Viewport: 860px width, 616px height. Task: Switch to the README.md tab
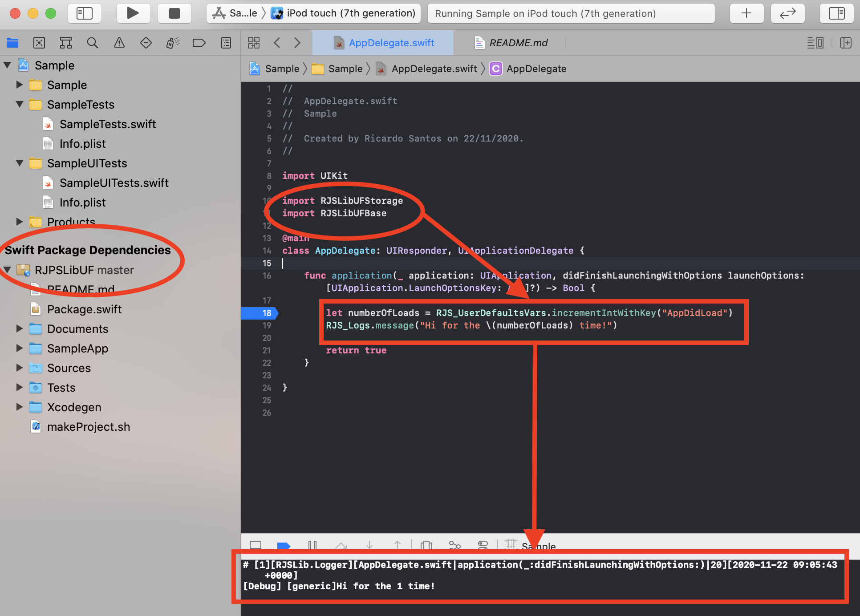[x=518, y=43]
